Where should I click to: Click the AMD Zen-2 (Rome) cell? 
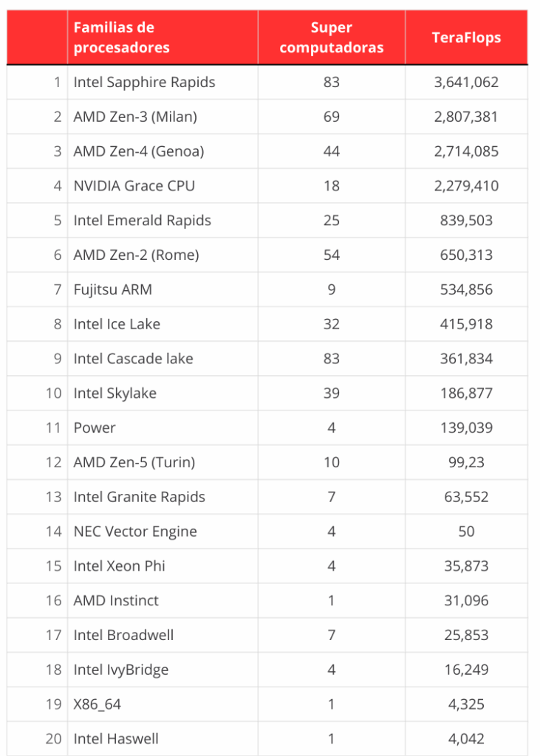point(137,255)
